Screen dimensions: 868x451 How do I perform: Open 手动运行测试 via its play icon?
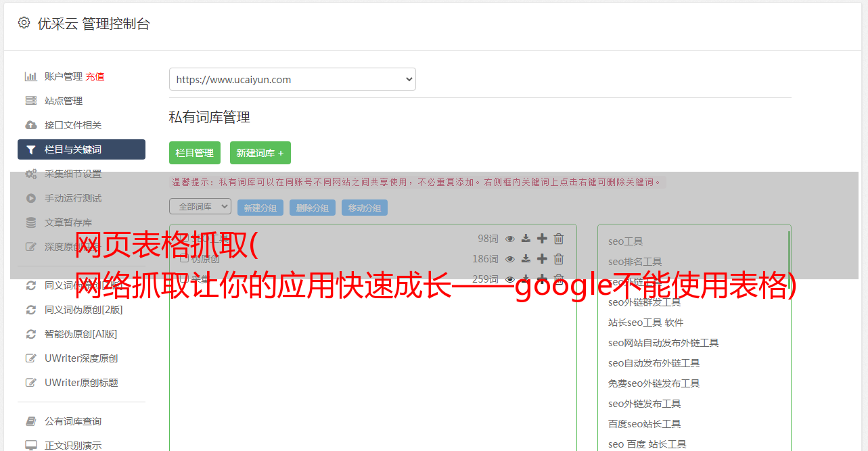coord(30,198)
